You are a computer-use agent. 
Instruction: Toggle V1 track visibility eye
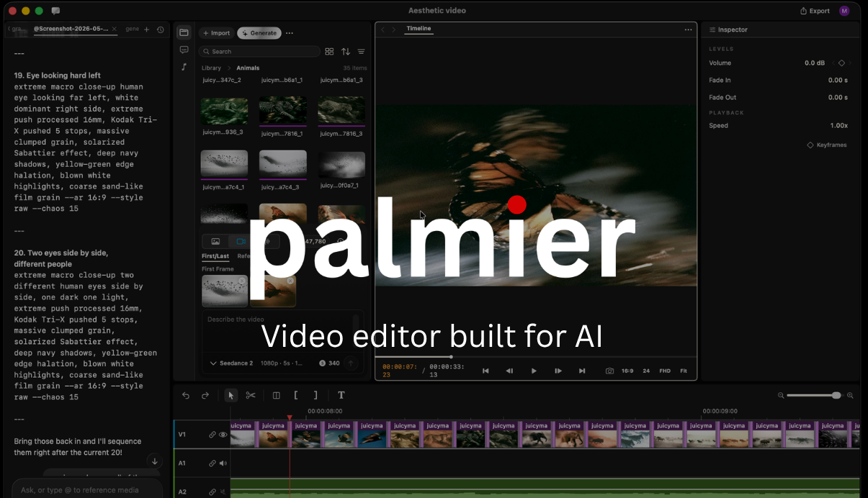click(223, 435)
